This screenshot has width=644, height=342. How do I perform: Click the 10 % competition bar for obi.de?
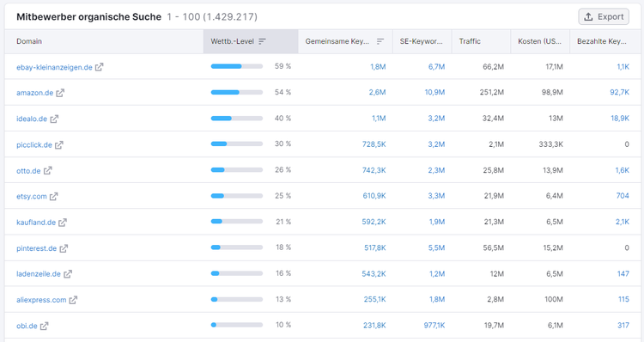click(237, 325)
